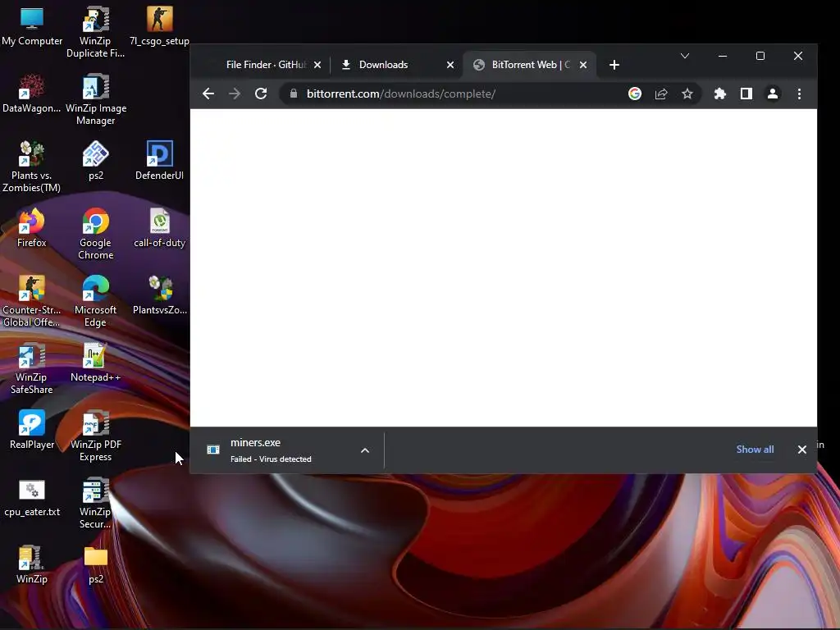Click 'Failed - Virus detected' status text
Screen dimensions: 840x630
(x=271, y=459)
